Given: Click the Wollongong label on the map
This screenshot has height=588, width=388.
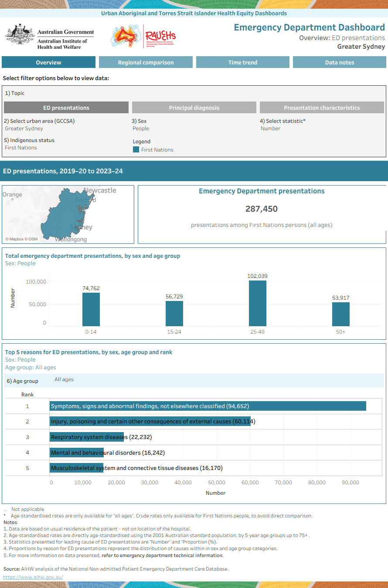Looking at the screenshot, I should coord(71,239).
